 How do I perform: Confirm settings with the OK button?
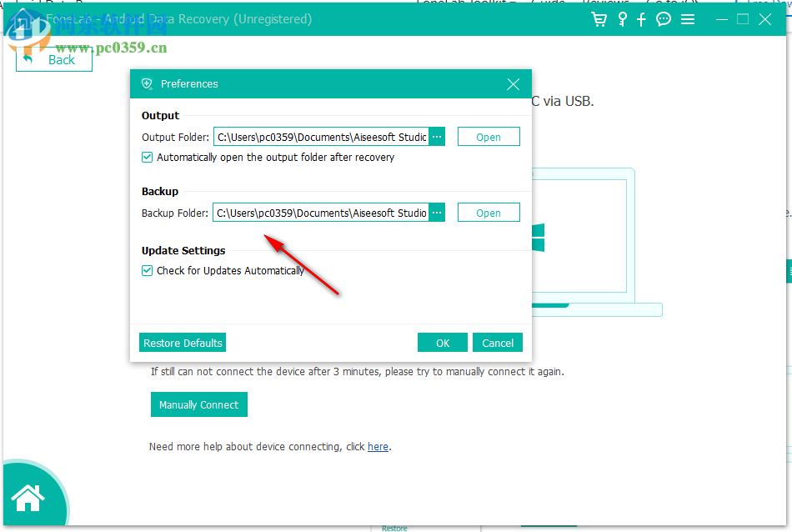tap(442, 342)
